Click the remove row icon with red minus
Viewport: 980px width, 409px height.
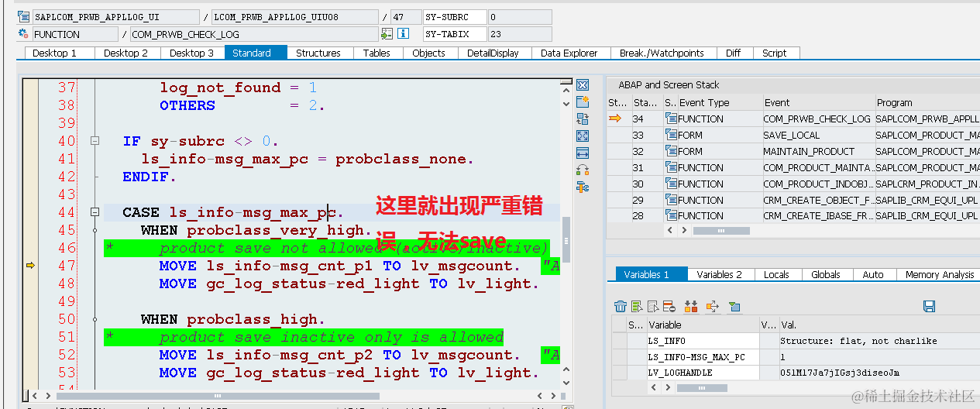click(x=669, y=307)
